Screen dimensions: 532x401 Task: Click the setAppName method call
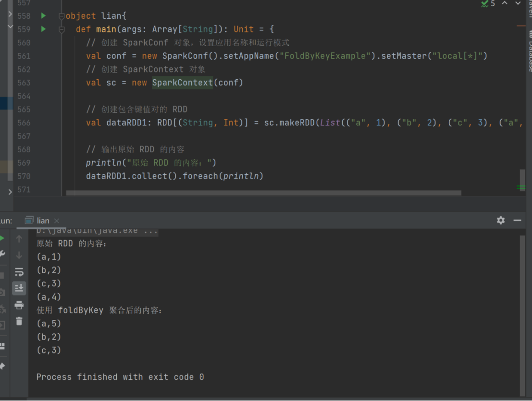248,56
